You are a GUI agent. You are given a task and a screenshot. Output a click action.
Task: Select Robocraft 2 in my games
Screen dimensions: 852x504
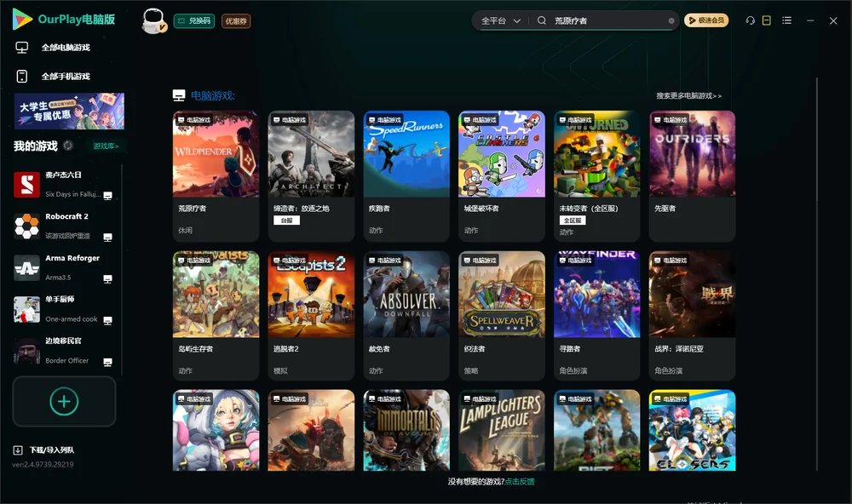point(64,226)
